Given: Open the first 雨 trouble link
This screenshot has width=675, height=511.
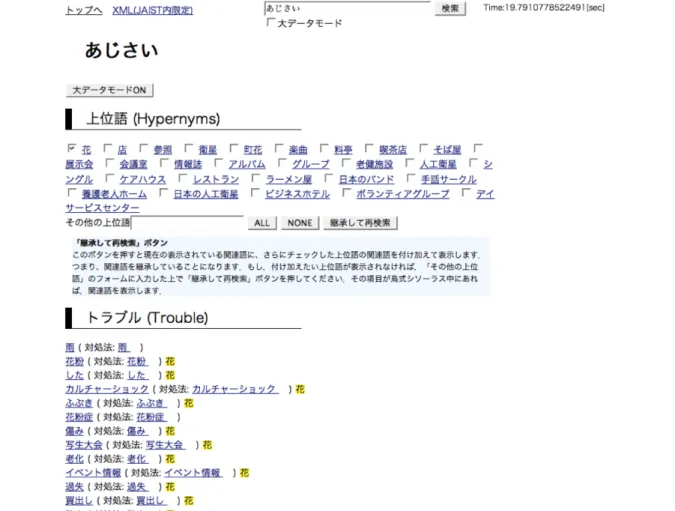Looking at the screenshot, I should [70, 347].
